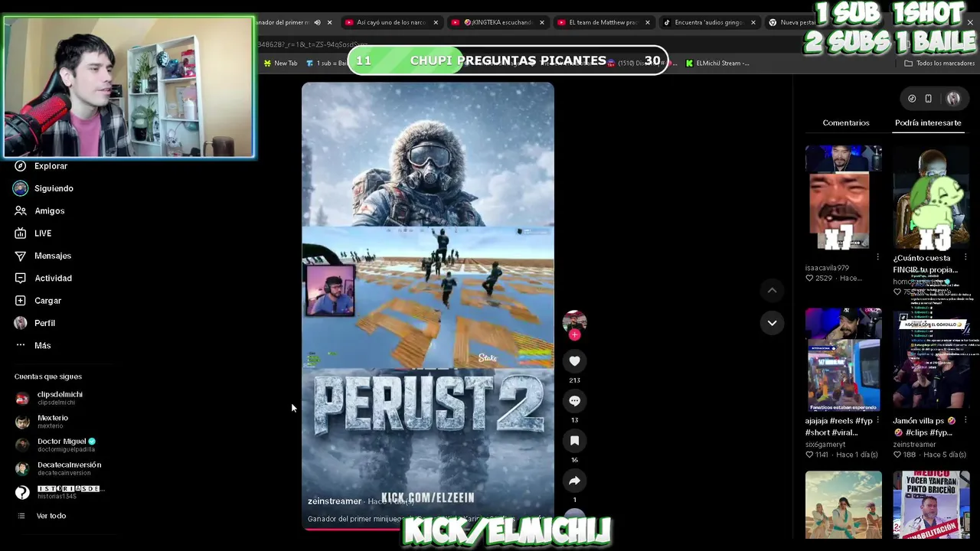Image resolution: width=980 pixels, height=551 pixels.
Task: Switch to the Comentarios tab
Action: (846, 122)
